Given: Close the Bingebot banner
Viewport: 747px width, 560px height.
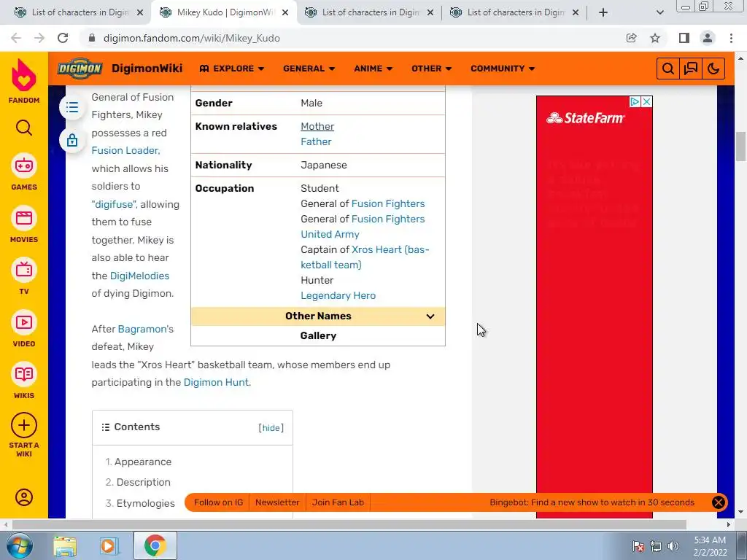Looking at the screenshot, I should coord(718,502).
